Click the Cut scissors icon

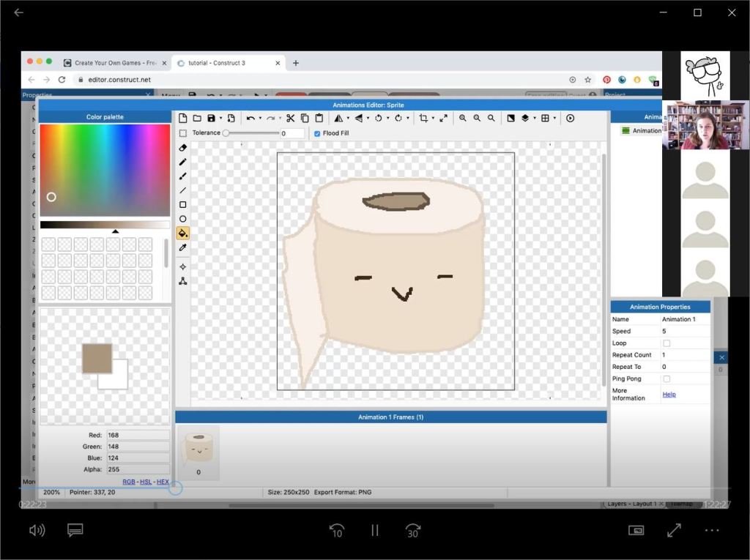click(290, 118)
